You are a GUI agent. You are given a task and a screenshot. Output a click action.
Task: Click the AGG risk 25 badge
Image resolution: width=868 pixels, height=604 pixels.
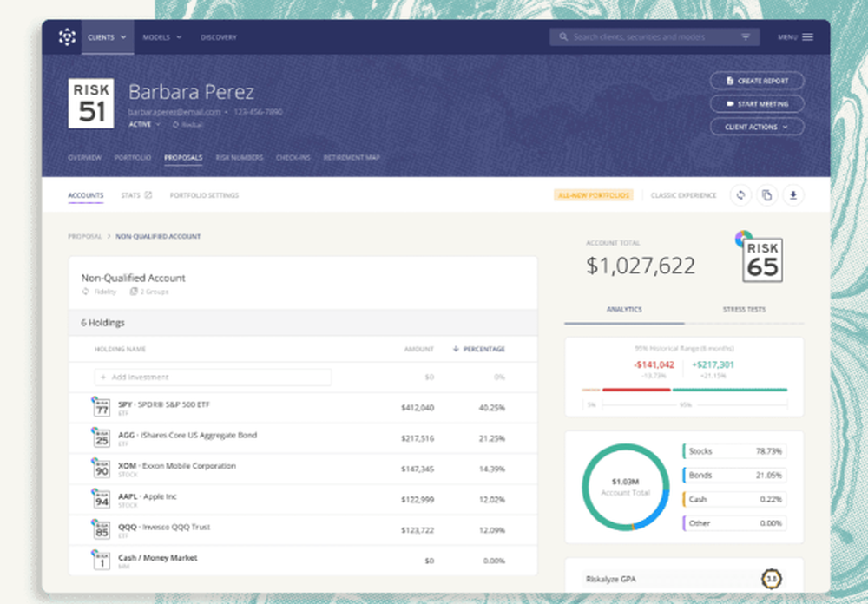coord(101,438)
